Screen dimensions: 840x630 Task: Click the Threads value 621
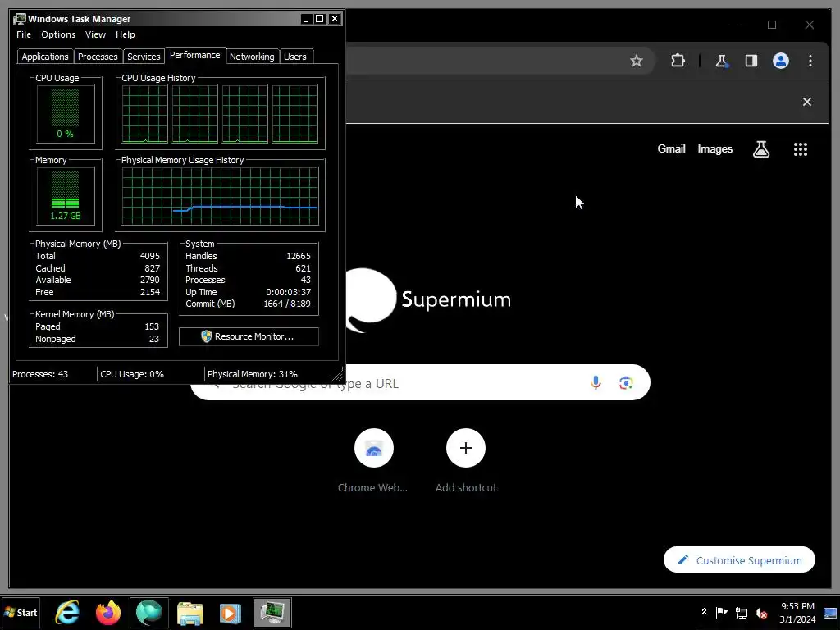point(303,268)
